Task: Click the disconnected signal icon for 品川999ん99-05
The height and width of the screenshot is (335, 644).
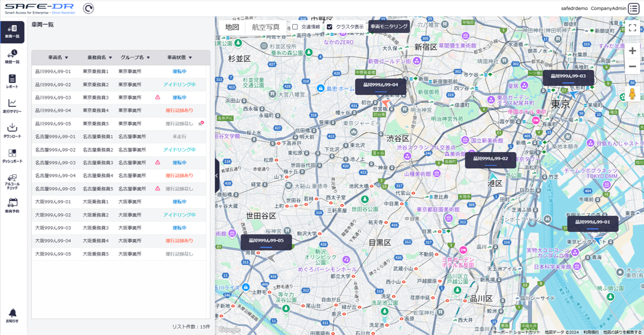Action: [x=202, y=123]
